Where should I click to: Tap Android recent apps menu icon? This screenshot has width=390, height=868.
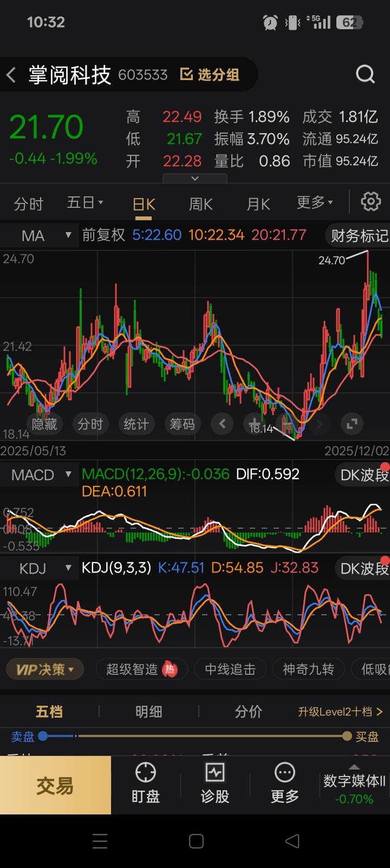(x=100, y=841)
